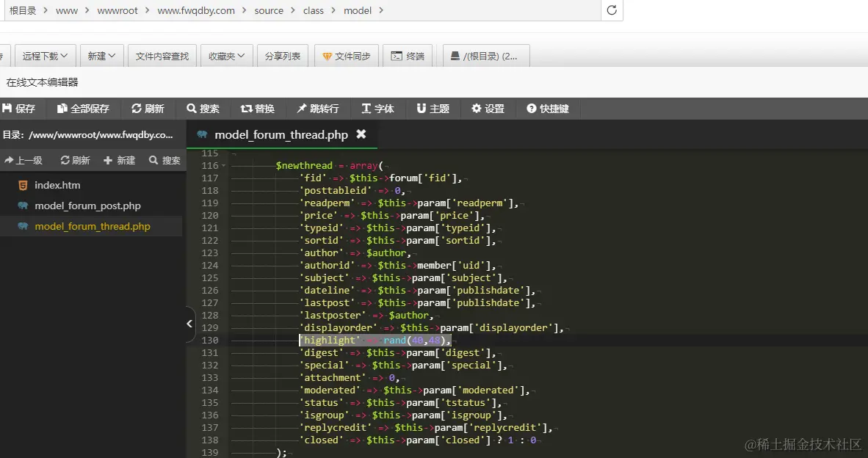This screenshot has width=868, height=458.
Task: Click 刷新 in the editor toolbar
Action: click(148, 109)
